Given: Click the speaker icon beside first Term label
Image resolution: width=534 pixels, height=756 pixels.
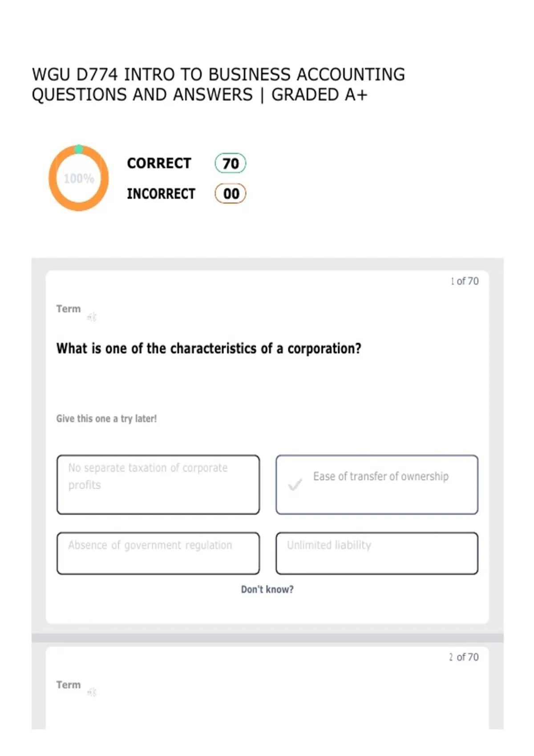Looking at the screenshot, I should (x=92, y=317).
